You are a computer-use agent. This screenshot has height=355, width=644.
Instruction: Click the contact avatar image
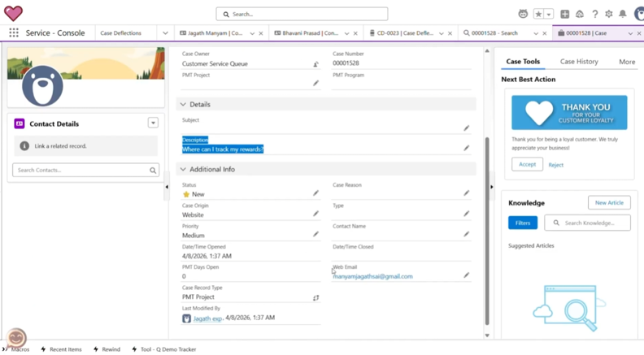42,86
